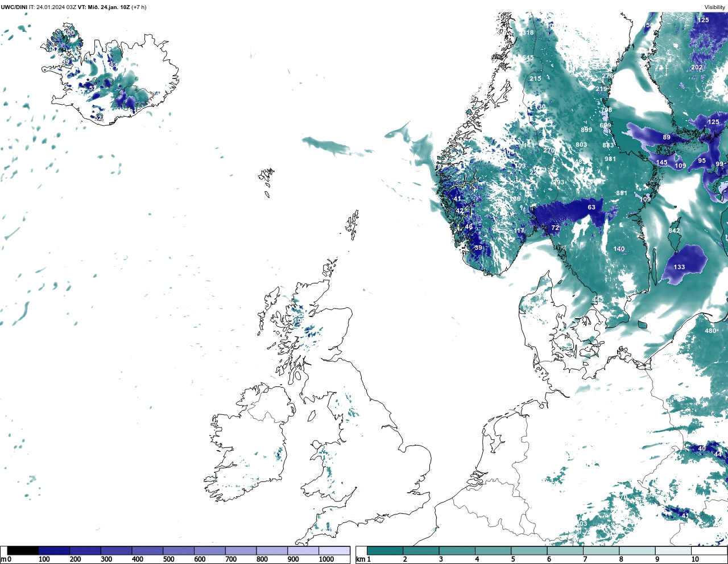Image resolution: width=728 pixels, height=564 pixels.
Task: Click the 'Visibility' title in the corner
Action: [715, 7]
